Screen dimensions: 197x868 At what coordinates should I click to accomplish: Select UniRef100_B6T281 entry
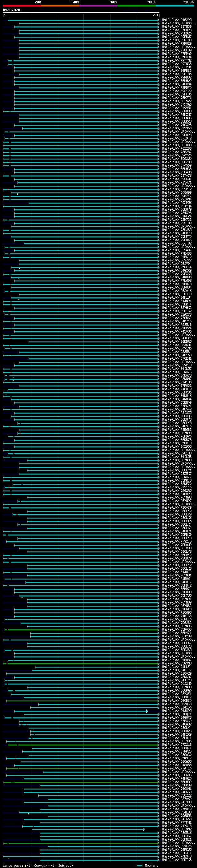(176, 67)
